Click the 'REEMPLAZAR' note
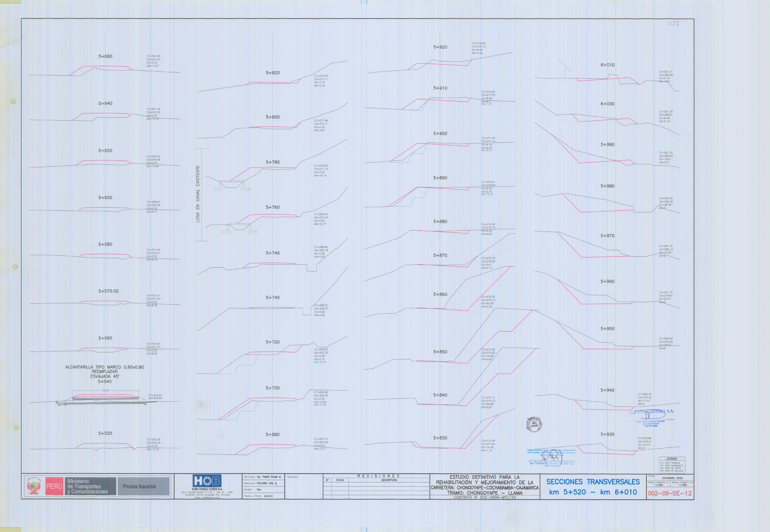The height and width of the screenshot is (532, 770). point(105,372)
